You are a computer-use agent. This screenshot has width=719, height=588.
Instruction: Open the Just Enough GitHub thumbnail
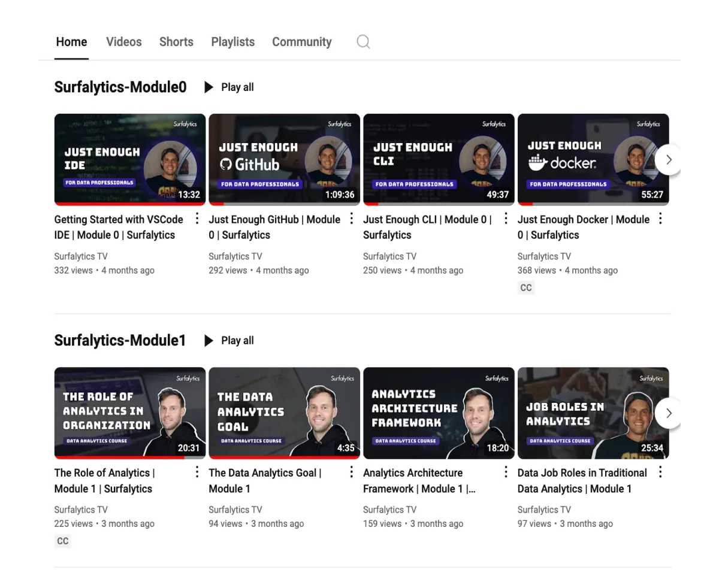(x=284, y=159)
